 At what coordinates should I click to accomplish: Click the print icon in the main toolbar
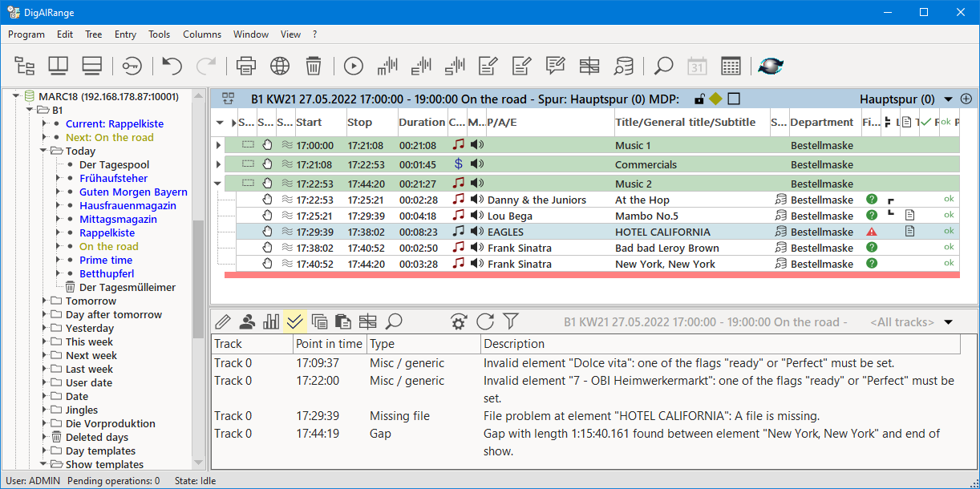(245, 66)
